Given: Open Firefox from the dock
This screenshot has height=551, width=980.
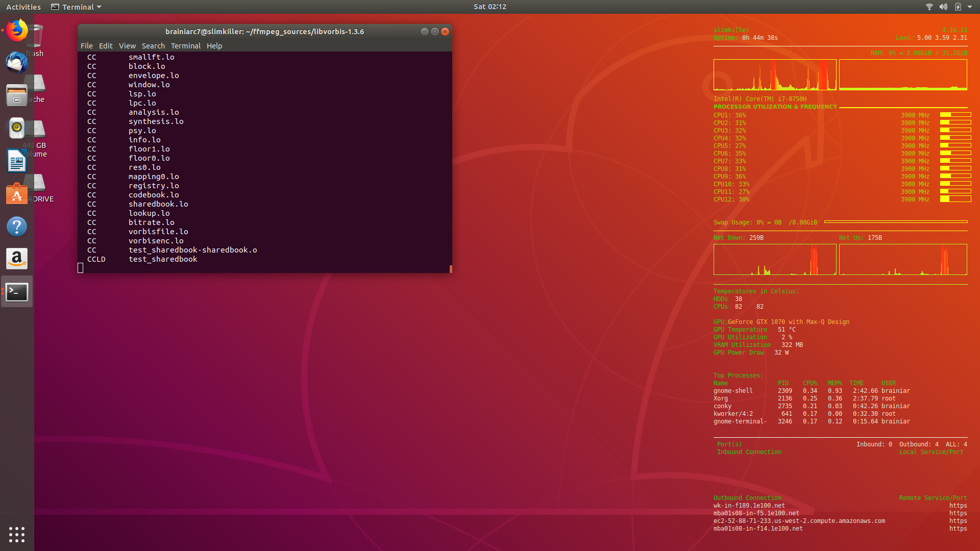Looking at the screenshot, I should [17, 31].
